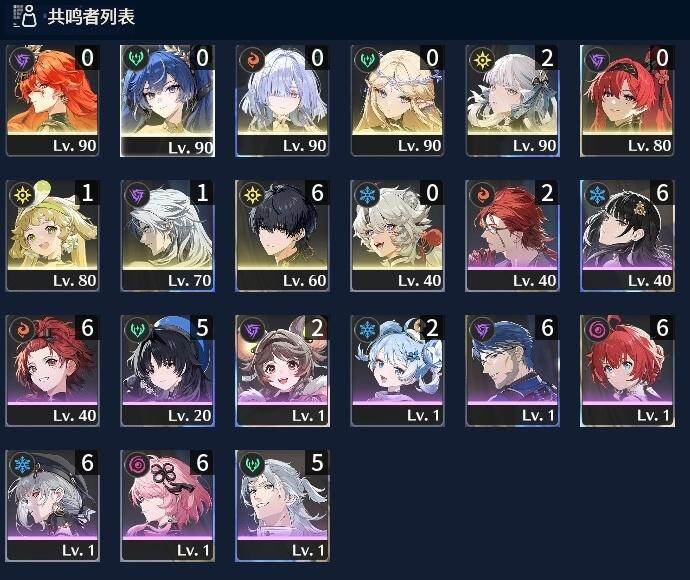
Task: Click the Aero icon on the blue beret Lv. 20 card
Action: click(x=136, y=330)
